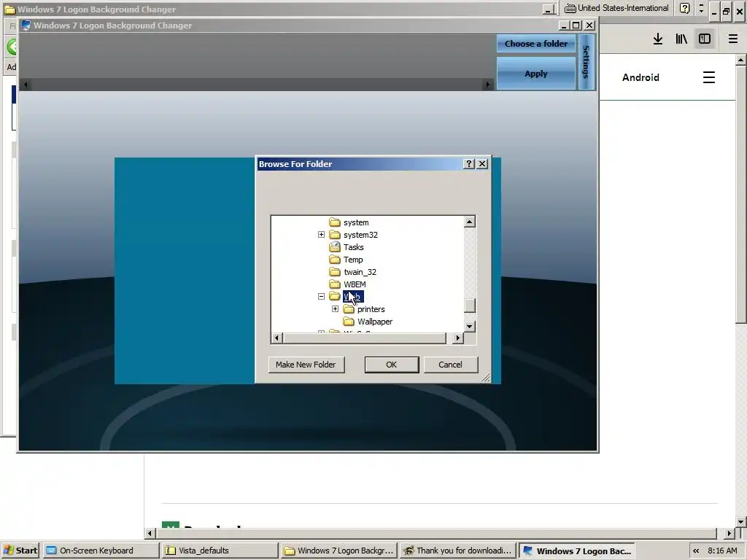
Task: Click folder tree scroll down arrow
Action: 469,326
